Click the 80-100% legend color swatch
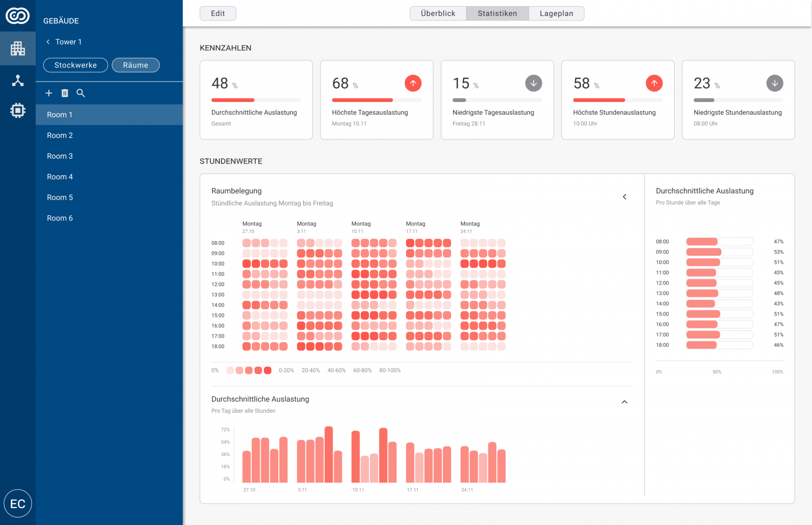Screen dimensions: 812x525 point(268,370)
